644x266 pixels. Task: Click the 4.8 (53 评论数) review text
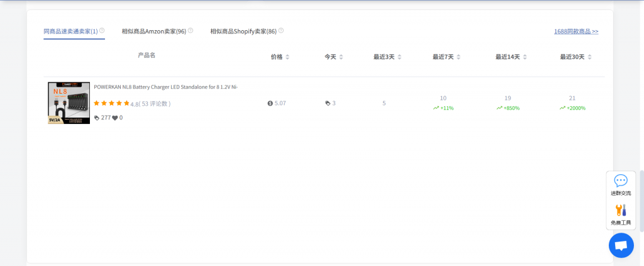[150, 104]
